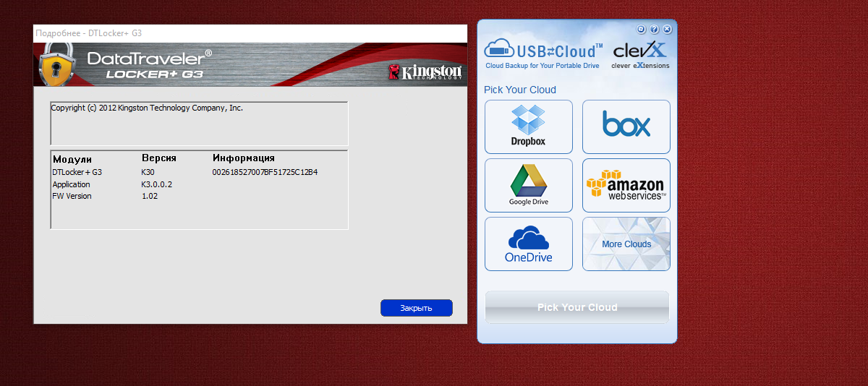Open USB-to-Cloud settings gear icon

click(641, 30)
